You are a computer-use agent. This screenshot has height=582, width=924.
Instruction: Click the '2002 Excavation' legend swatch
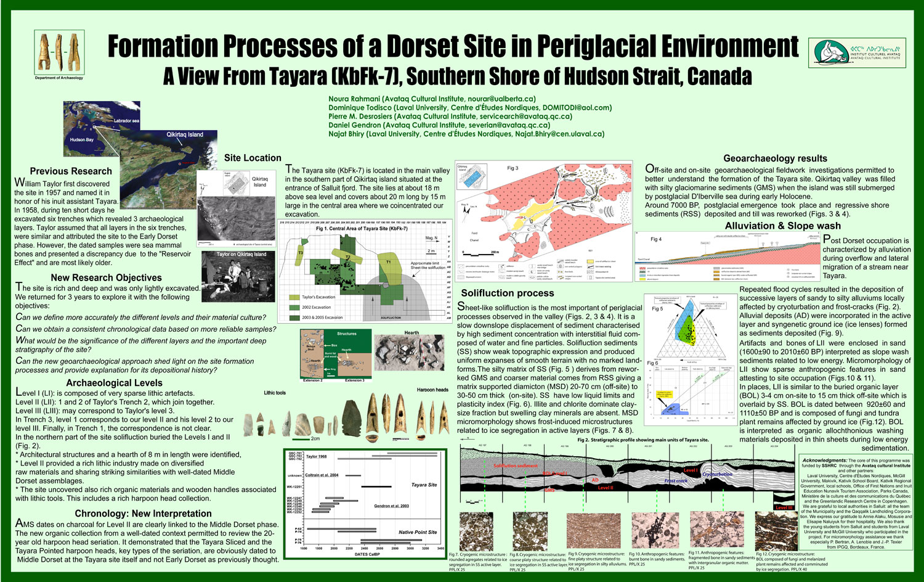point(294,307)
